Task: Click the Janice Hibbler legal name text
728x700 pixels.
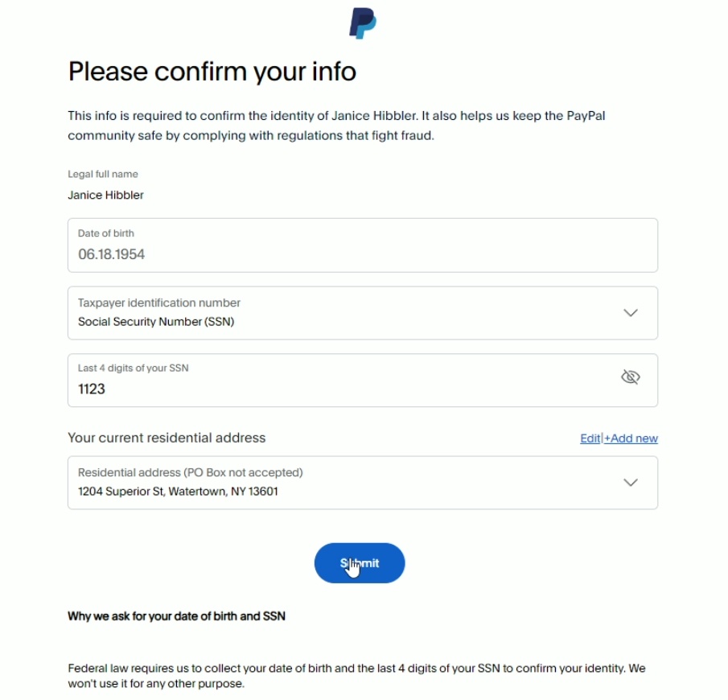Action: [x=105, y=195]
